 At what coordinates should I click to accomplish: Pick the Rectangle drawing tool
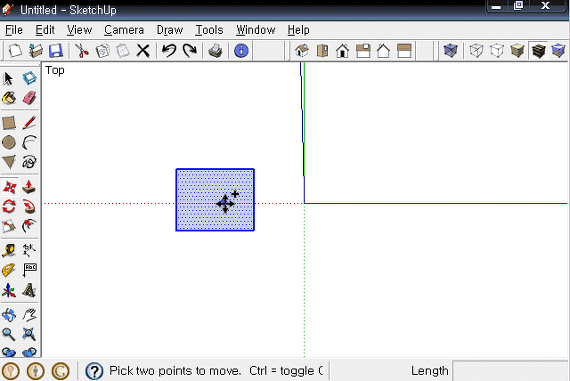(x=9, y=123)
